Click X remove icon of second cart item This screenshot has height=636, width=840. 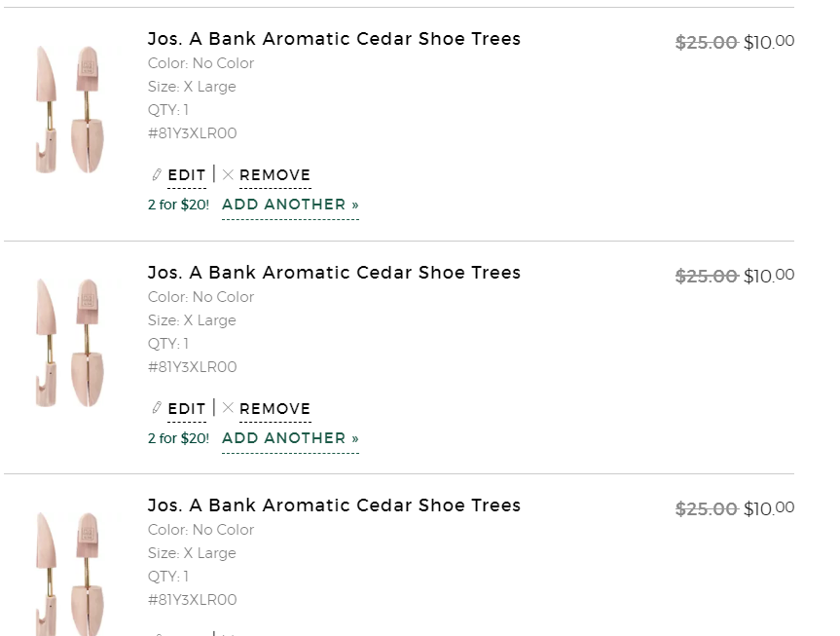tap(228, 408)
